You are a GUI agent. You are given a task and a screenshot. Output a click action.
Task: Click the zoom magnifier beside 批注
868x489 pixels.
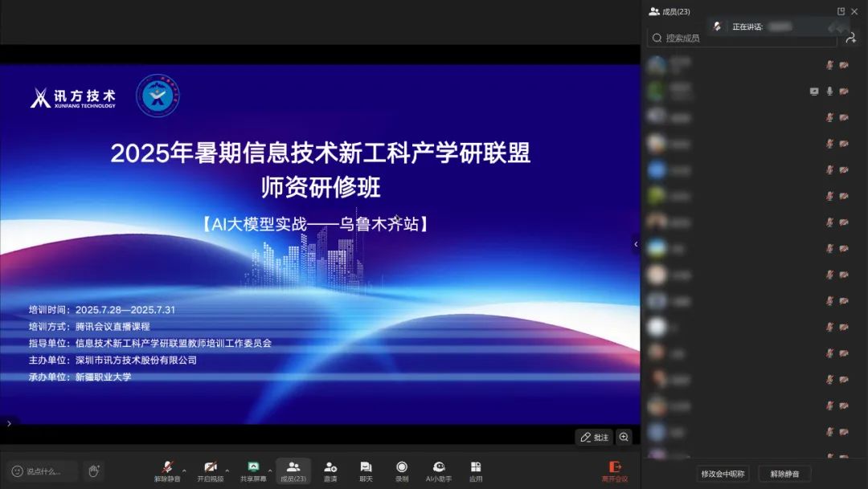[x=624, y=437]
